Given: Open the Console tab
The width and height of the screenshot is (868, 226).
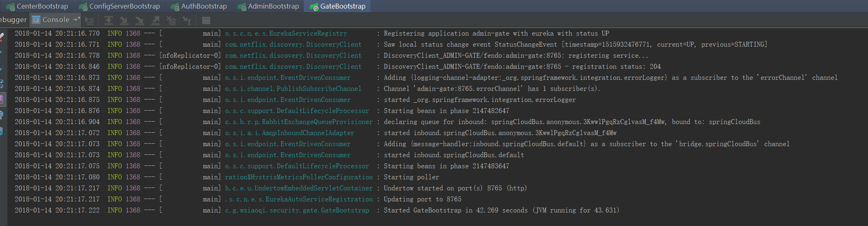Looking at the screenshot, I should point(51,20).
